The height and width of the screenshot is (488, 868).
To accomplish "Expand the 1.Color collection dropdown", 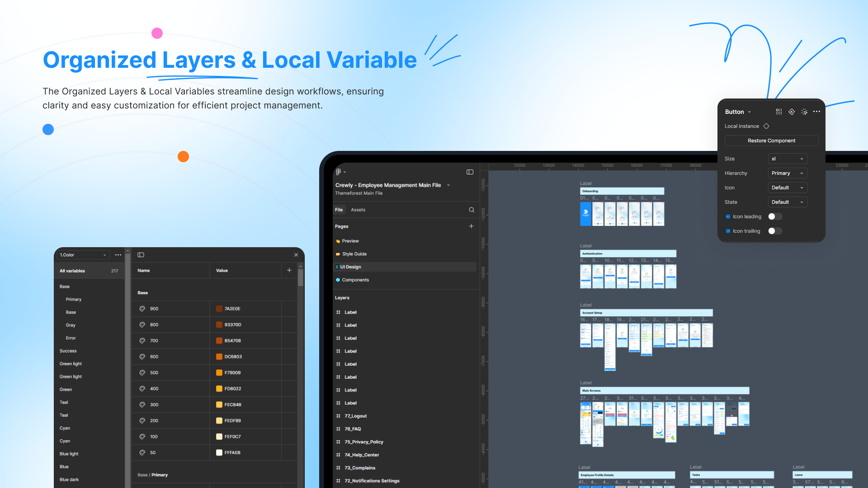I will pyautogui.click(x=83, y=255).
